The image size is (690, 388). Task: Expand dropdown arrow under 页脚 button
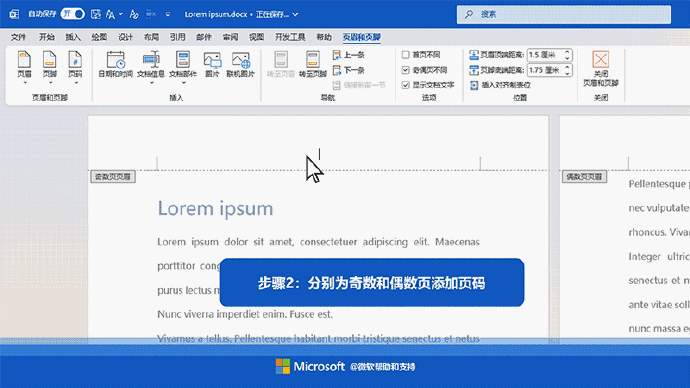pos(50,83)
